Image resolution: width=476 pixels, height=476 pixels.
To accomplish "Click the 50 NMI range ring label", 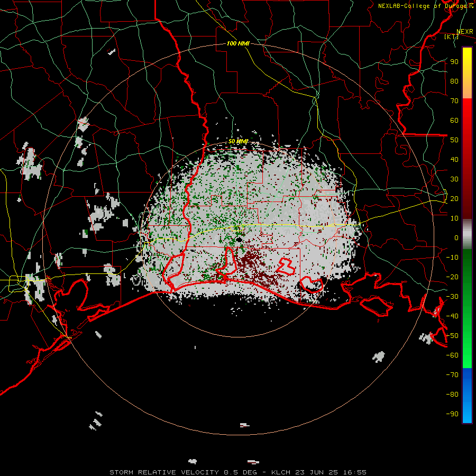I will coord(238,141).
